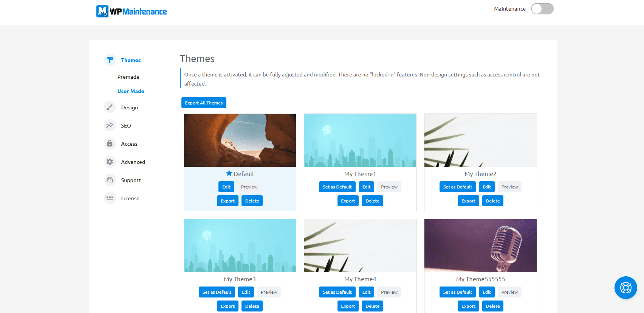Toggle the Maintenance mode switch

(x=542, y=9)
